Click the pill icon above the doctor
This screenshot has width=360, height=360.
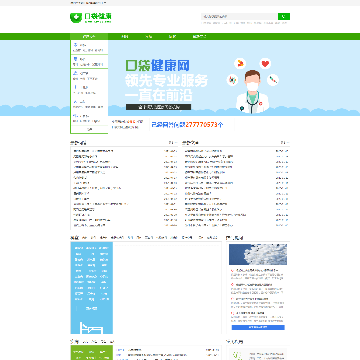240,63
